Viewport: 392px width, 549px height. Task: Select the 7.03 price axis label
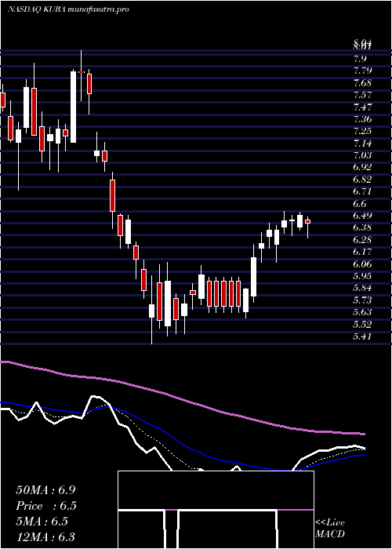click(362, 155)
